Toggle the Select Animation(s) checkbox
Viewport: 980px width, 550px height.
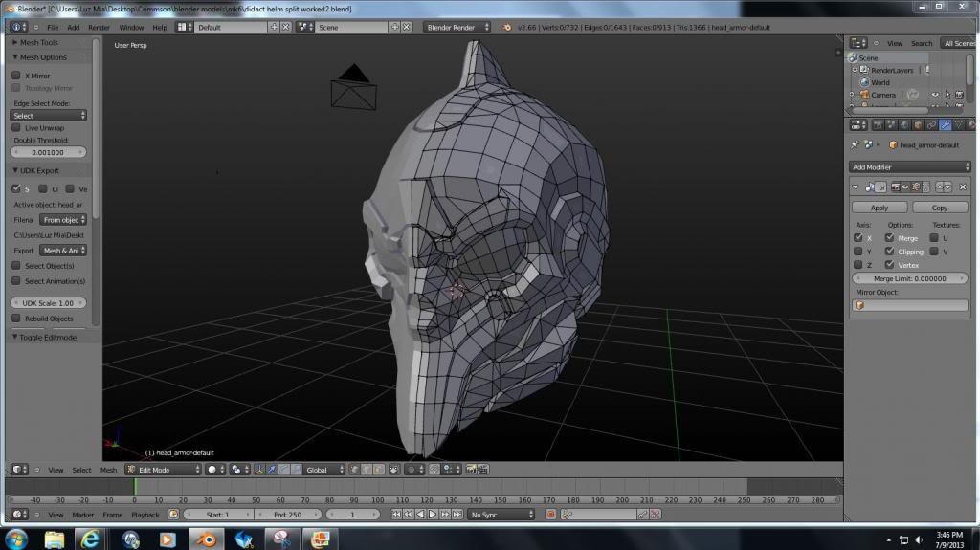click(x=16, y=280)
